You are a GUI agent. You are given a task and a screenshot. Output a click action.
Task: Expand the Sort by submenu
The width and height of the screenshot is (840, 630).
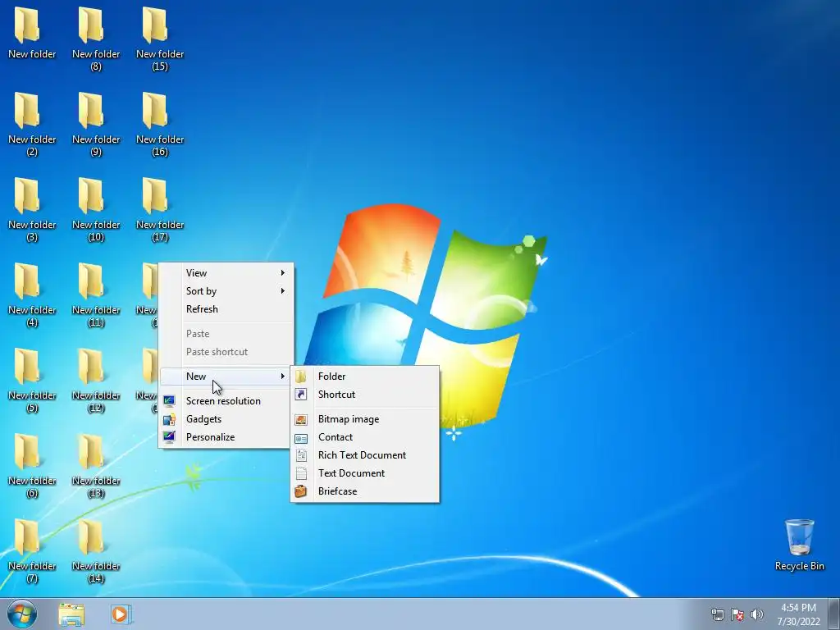226,291
